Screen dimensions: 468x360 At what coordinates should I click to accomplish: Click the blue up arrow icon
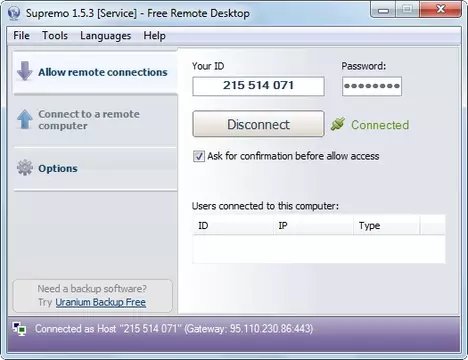tap(24, 119)
